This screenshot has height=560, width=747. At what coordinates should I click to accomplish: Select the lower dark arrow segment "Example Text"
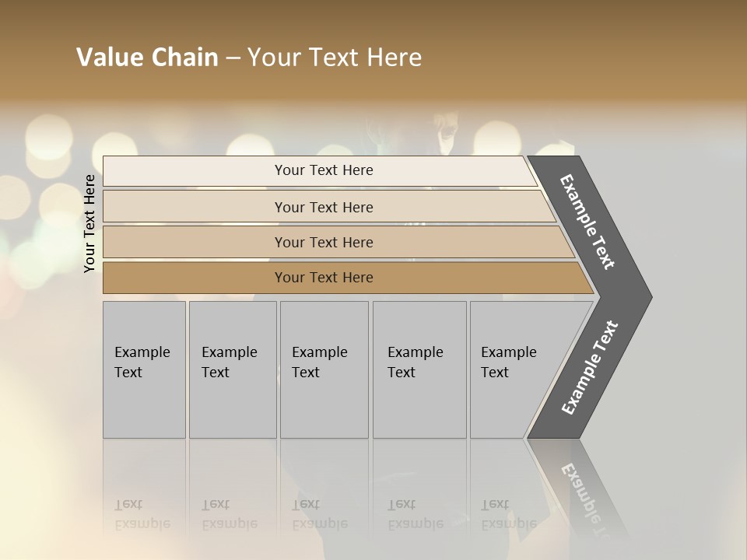click(590, 367)
